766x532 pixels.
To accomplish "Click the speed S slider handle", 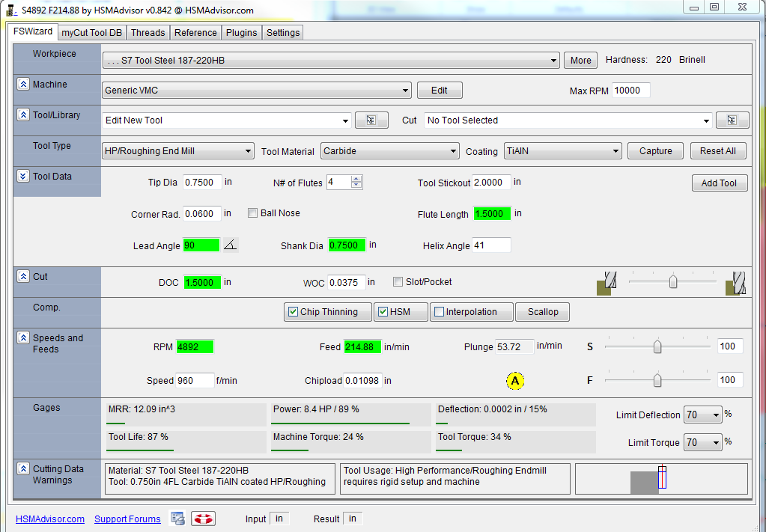I will pyautogui.click(x=657, y=346).
